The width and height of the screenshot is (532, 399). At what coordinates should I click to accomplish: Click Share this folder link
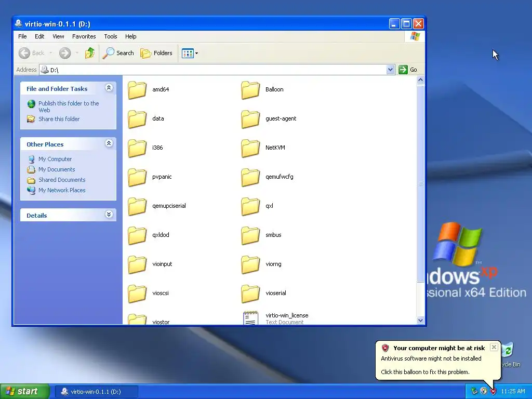[x=59, y=119]
